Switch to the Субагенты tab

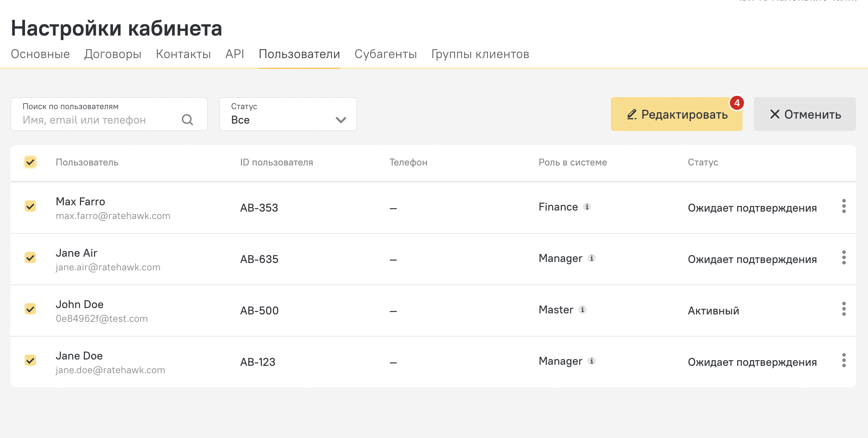[385, 54]
